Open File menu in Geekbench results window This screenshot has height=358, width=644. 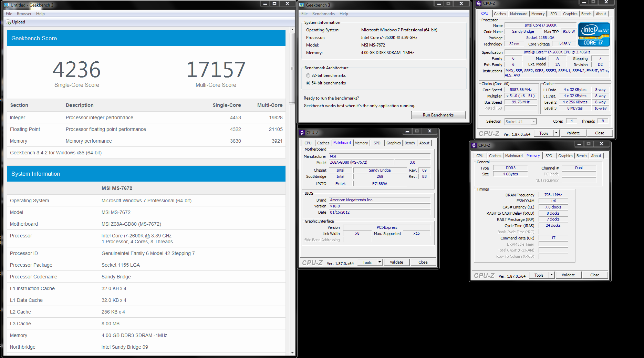(x=9, y=14)
